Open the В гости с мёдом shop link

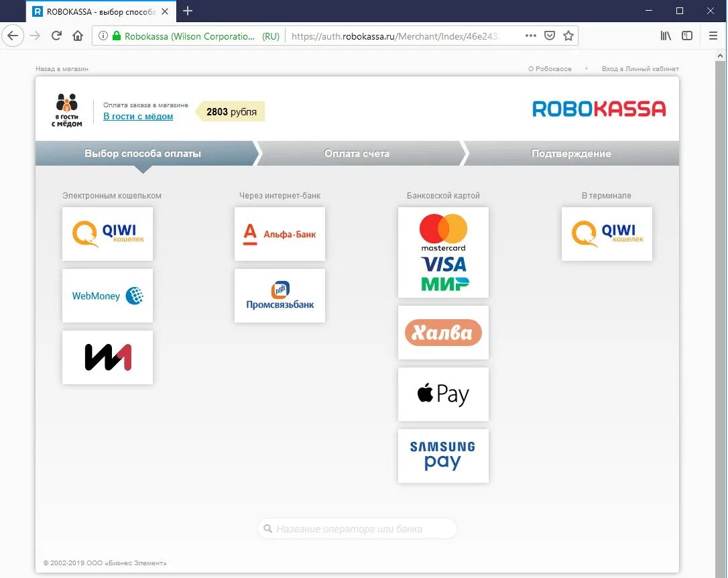pos(138,117)
